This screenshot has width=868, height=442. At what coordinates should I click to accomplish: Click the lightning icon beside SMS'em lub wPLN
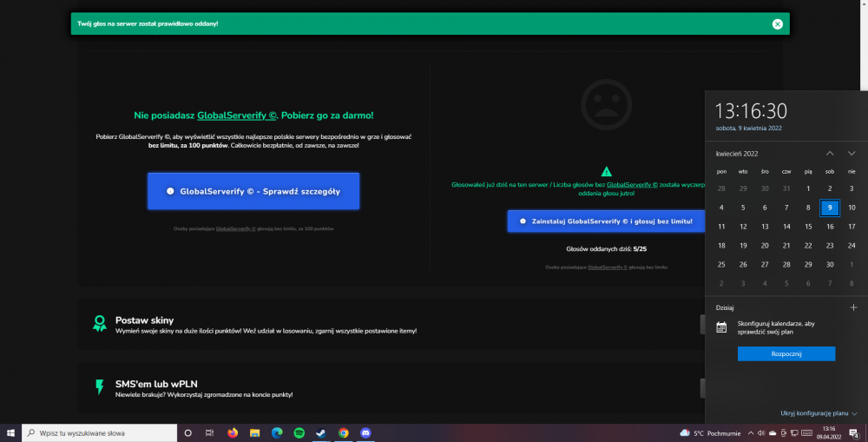[x=100, y=386]
